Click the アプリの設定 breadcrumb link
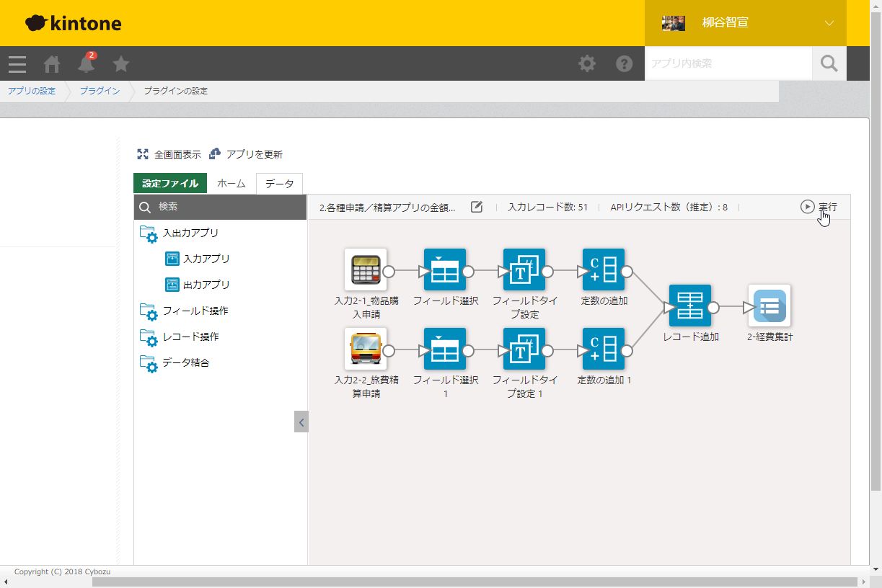 click(x=32, y=92)
